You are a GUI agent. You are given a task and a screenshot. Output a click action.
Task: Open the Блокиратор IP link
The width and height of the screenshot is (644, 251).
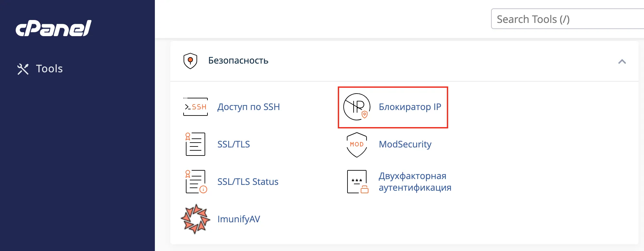coord(410,107)
